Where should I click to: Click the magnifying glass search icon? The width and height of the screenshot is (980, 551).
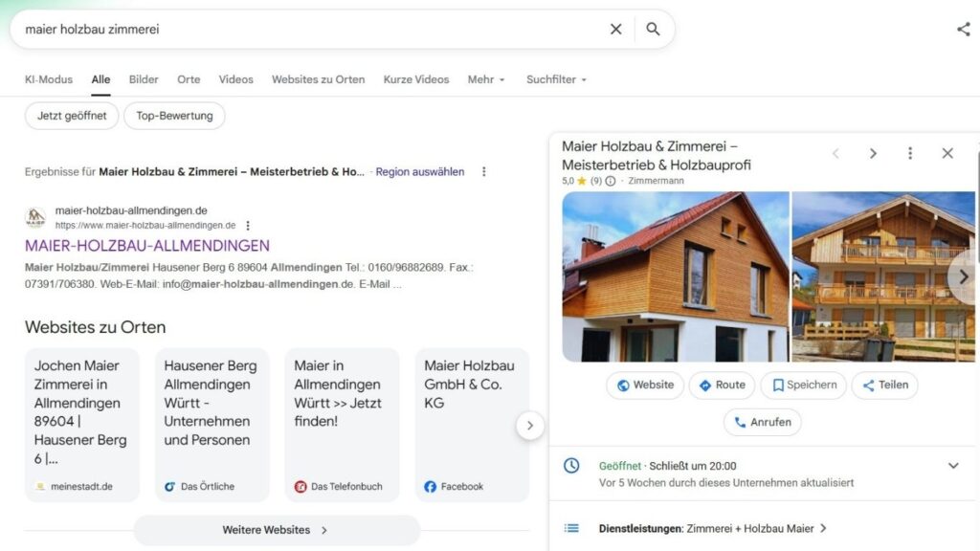(x=653, y=30)
